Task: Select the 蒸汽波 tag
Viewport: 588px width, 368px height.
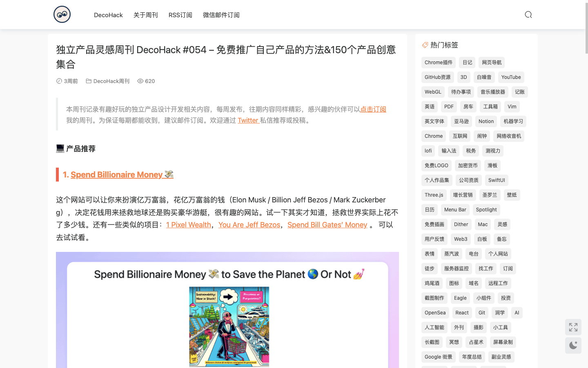Action: tap(452, 254)
